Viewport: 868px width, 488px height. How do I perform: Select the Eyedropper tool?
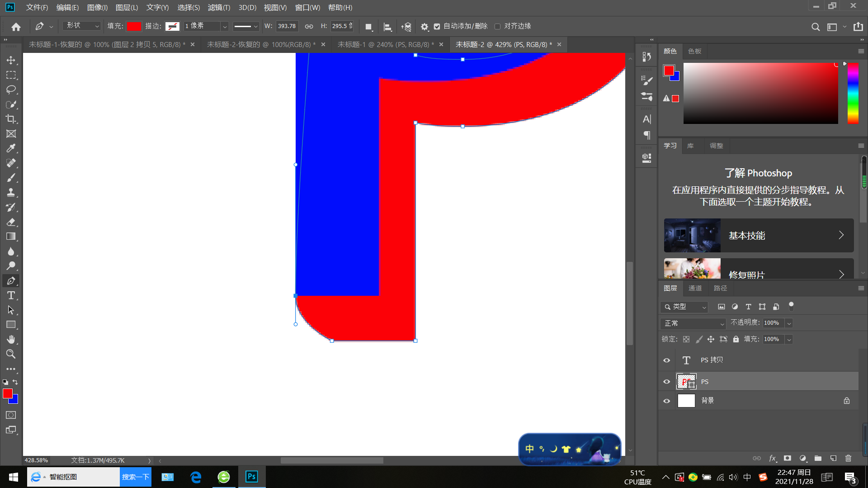pos(11,148)
